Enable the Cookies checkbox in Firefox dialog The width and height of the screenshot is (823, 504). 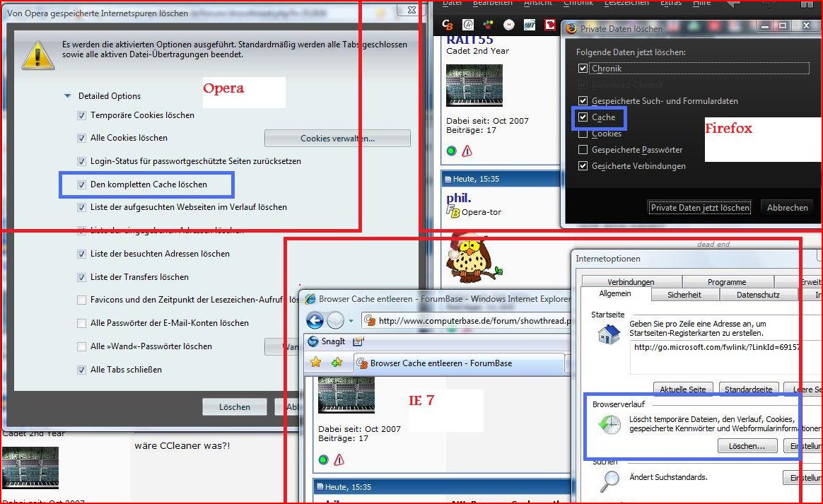[583, 134]
